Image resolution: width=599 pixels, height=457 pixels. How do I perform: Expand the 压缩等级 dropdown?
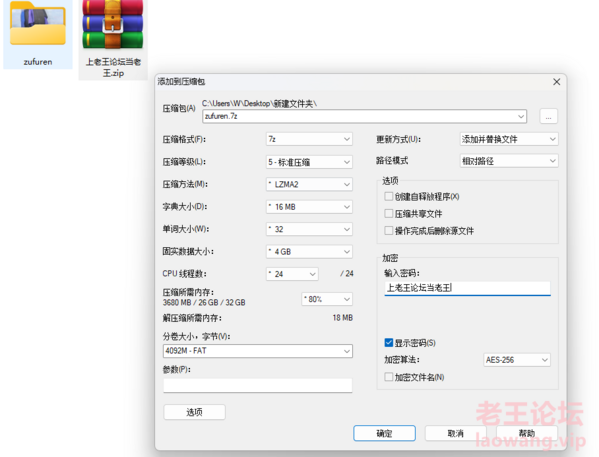click(x=309, y=162)
